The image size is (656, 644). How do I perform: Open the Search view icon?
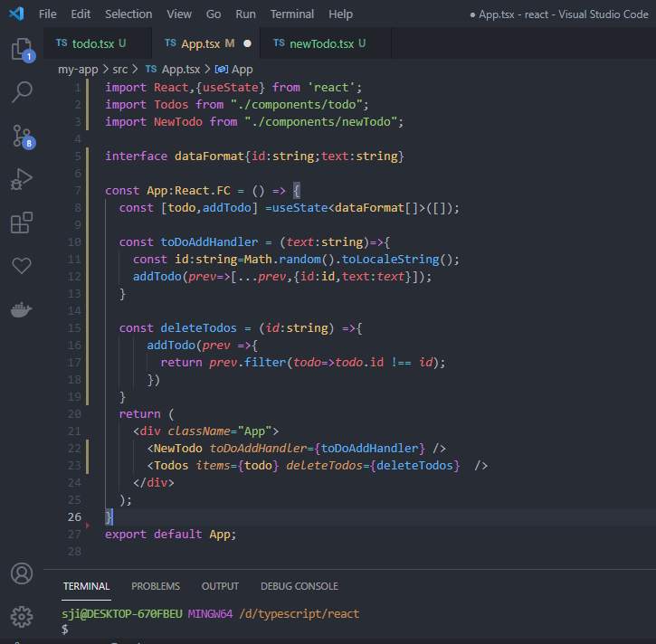tap(22, 91)
